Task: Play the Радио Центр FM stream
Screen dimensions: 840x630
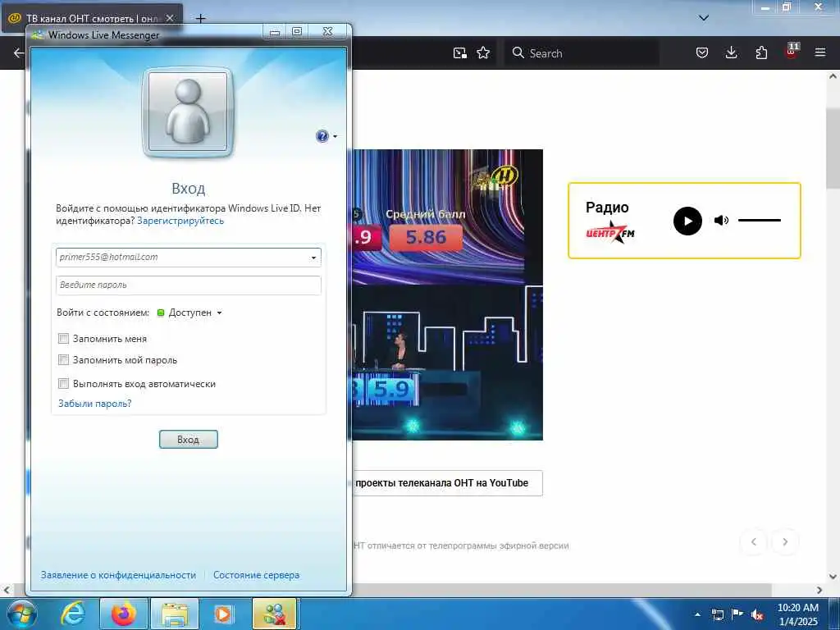Action: 687,221
